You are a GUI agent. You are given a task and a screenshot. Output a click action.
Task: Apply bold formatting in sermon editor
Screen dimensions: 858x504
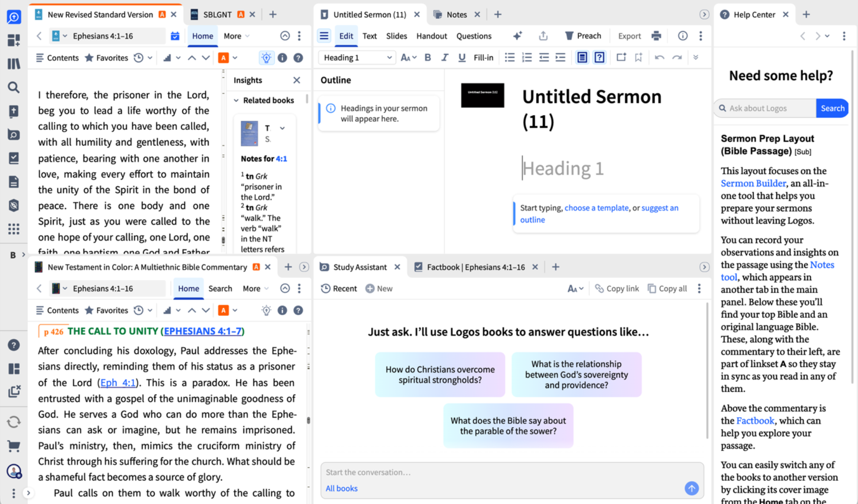[427, 57]
